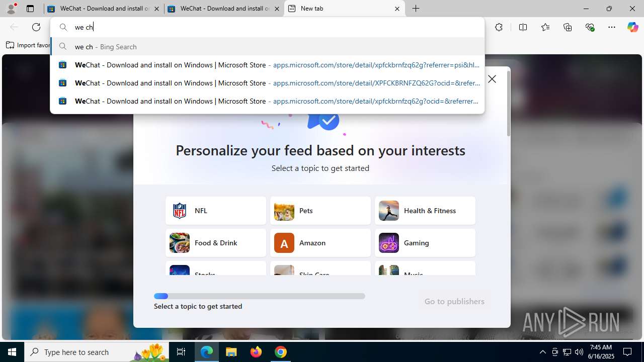Click the NFL logo icon
This screenshot has height=362, width=644.
pos(180,211)
